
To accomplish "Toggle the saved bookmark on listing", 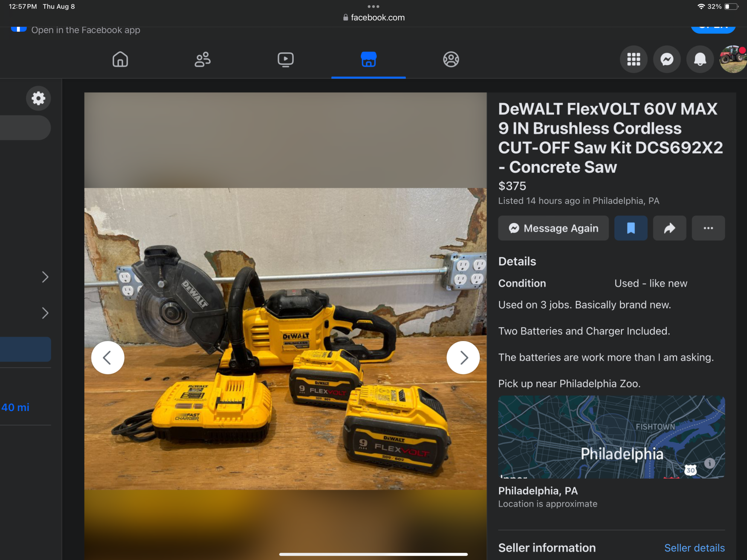I will click(630, 228).
